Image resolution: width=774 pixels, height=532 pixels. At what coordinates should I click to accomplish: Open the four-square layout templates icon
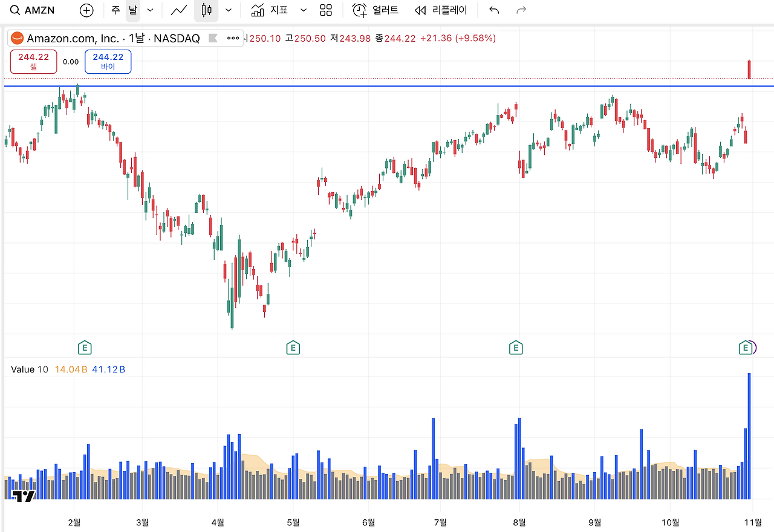pyautogui.click(x=326, y=10)
